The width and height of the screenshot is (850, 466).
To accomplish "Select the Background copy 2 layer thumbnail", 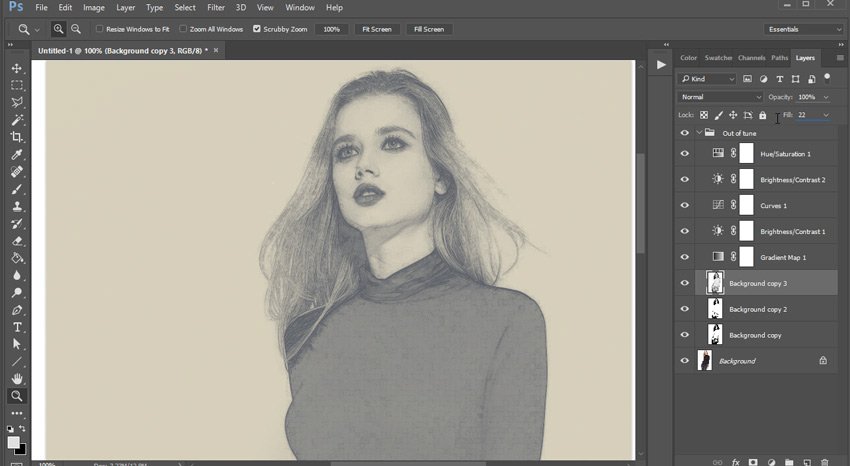I will pos(715,309).
